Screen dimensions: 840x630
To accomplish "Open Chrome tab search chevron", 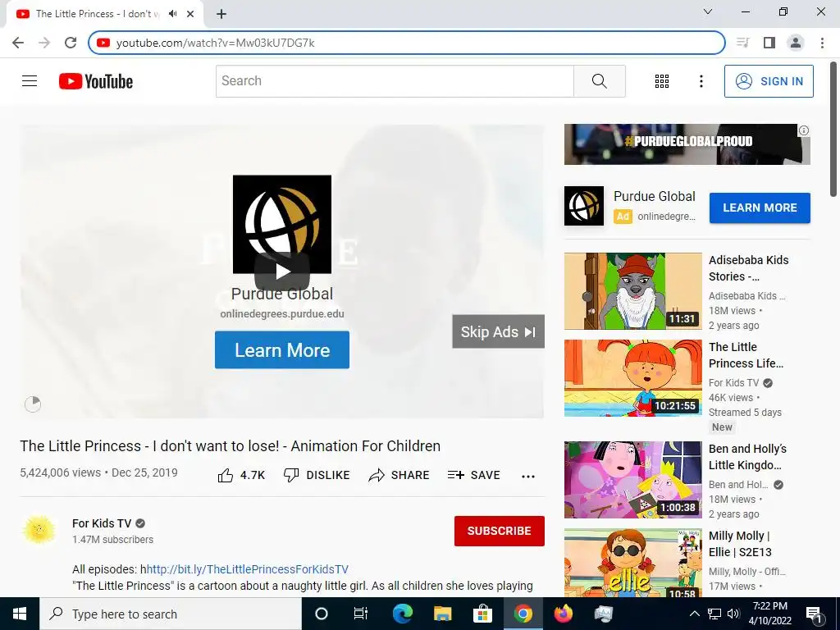I will coord(708,11).
